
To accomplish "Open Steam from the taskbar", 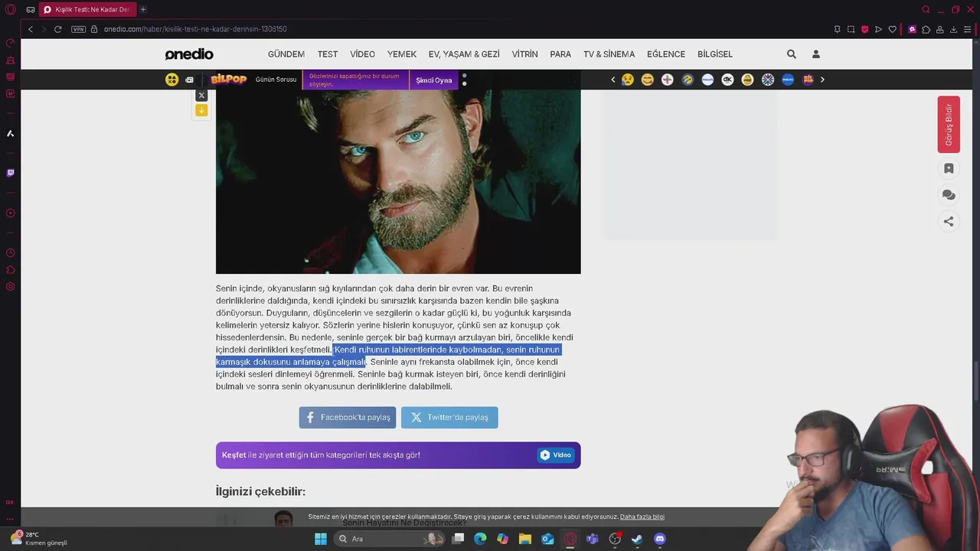I will (637, 539).
